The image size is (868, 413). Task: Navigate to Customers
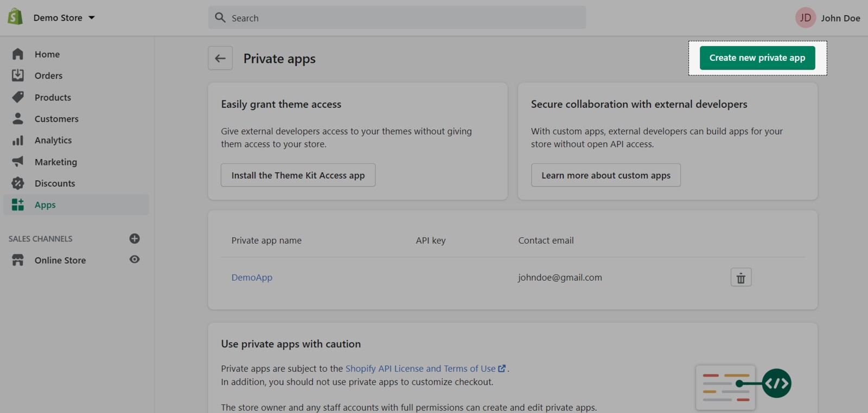(56, 119)
